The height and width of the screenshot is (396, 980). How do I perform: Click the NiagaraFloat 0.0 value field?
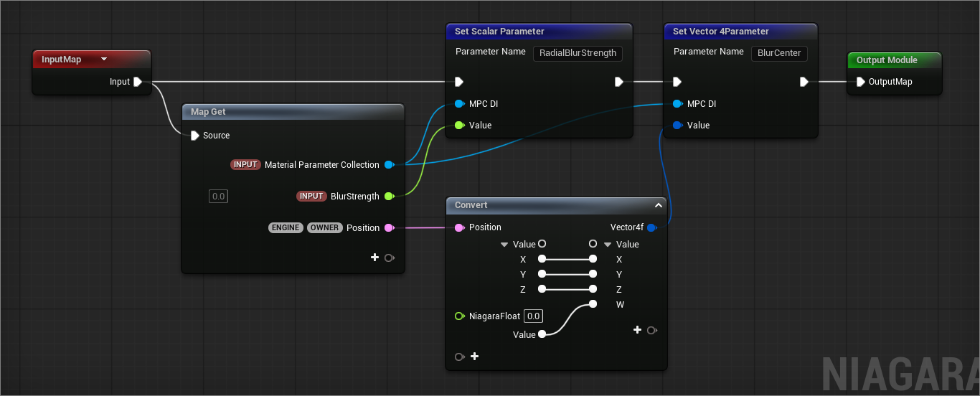tap(533, 316)
